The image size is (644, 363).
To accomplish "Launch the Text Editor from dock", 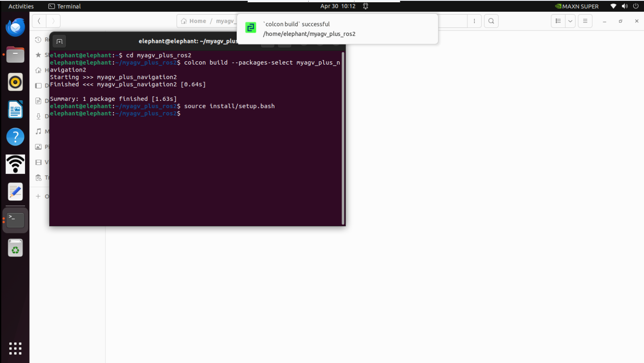I will point(15,192).
